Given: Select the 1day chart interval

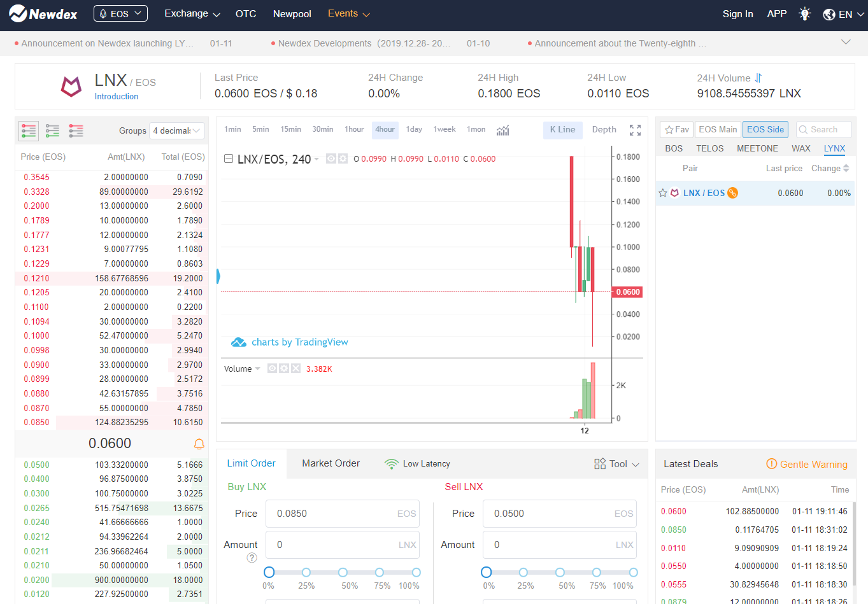Looking at the screenshot, I should 414,129.
